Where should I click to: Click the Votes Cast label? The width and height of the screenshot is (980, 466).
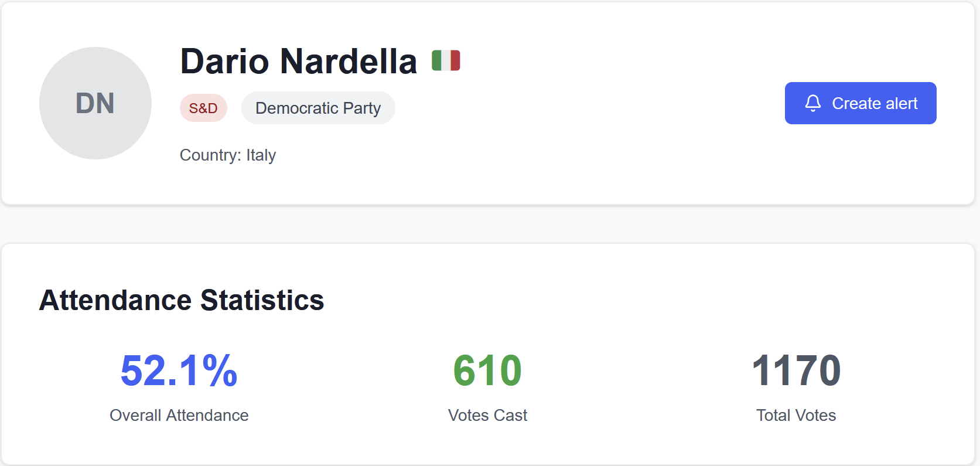click(487, 415)
